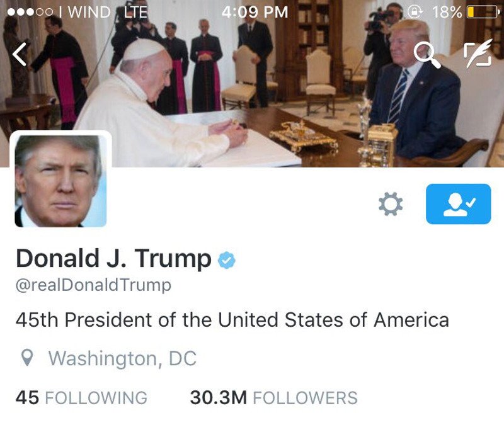Tap the @realDonaldTrump handle
Viewport: 504px width, 425px height.
(x=93, y=285)
